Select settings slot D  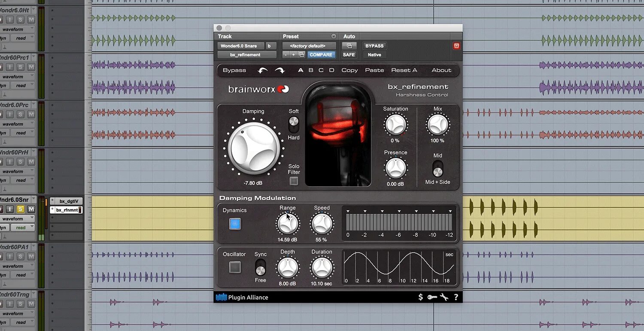pos(331,70)
